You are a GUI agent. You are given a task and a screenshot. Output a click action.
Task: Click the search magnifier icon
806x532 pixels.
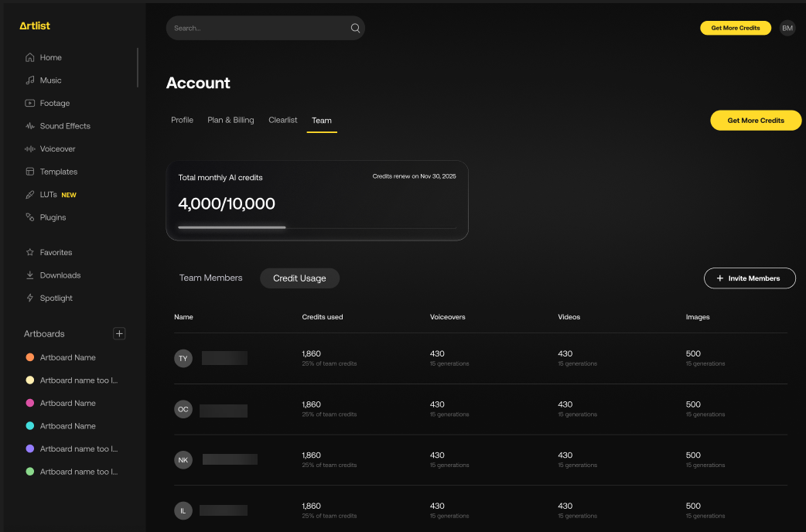point(355,29)
